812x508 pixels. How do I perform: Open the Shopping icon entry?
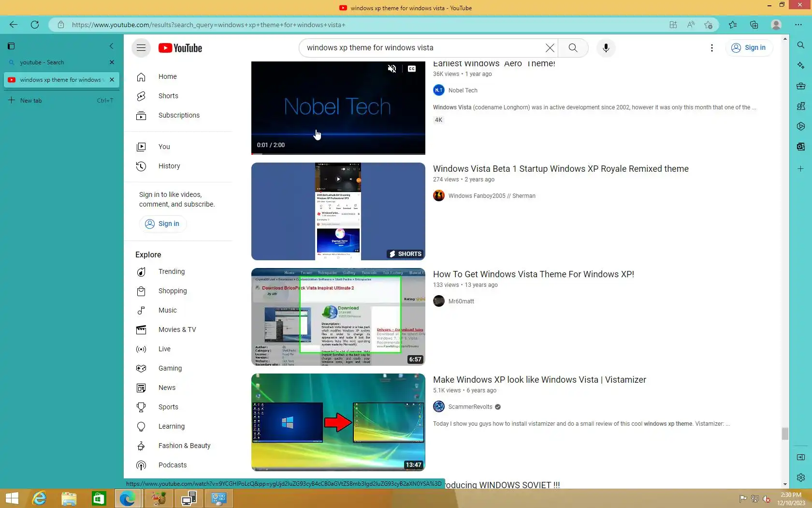coord(178,291)
